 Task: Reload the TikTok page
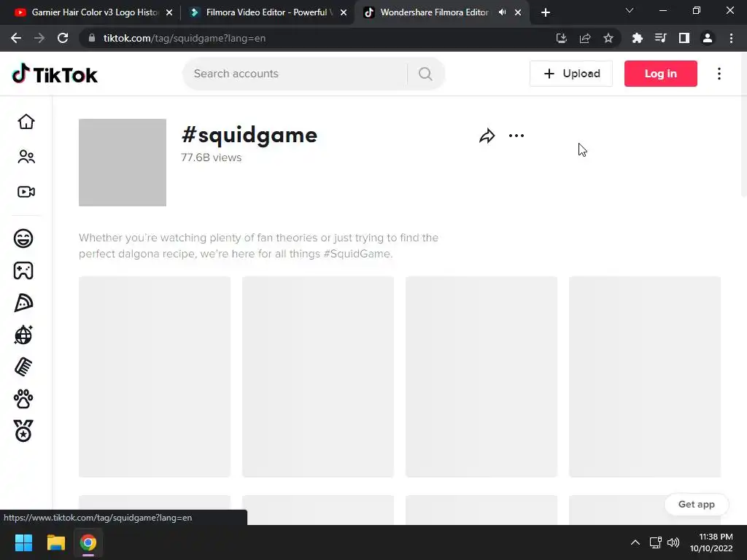(x=63, y=38)
